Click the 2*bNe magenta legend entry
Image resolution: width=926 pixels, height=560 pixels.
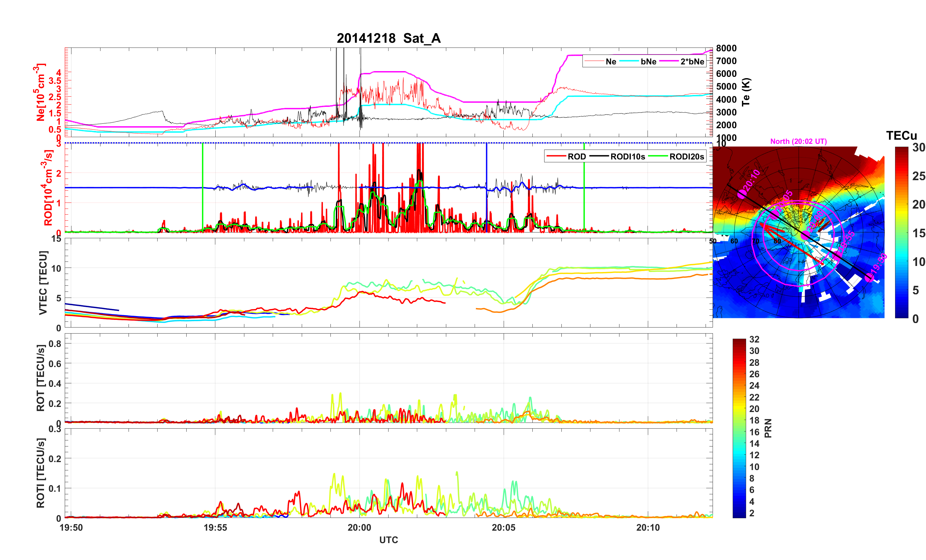click(692, 62)
